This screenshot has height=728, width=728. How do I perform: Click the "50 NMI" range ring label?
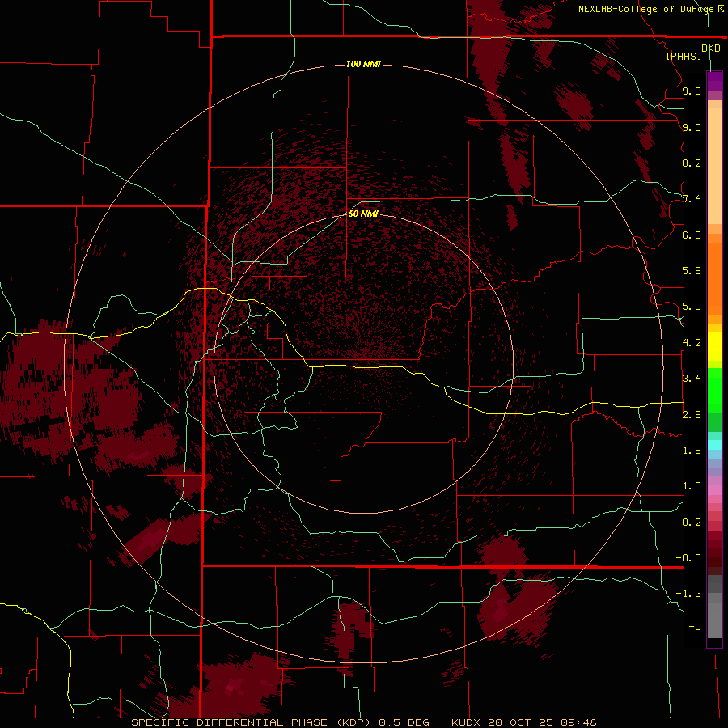point(363,214)
